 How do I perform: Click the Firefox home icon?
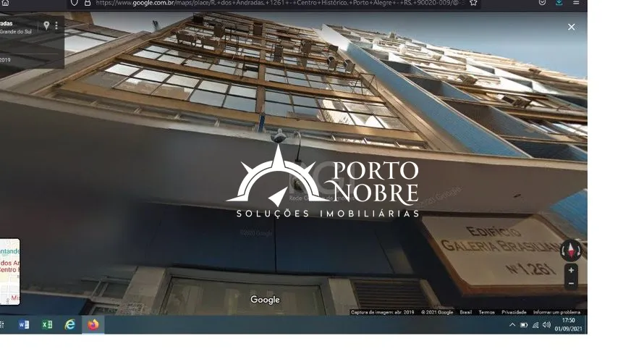coord(5,2)
